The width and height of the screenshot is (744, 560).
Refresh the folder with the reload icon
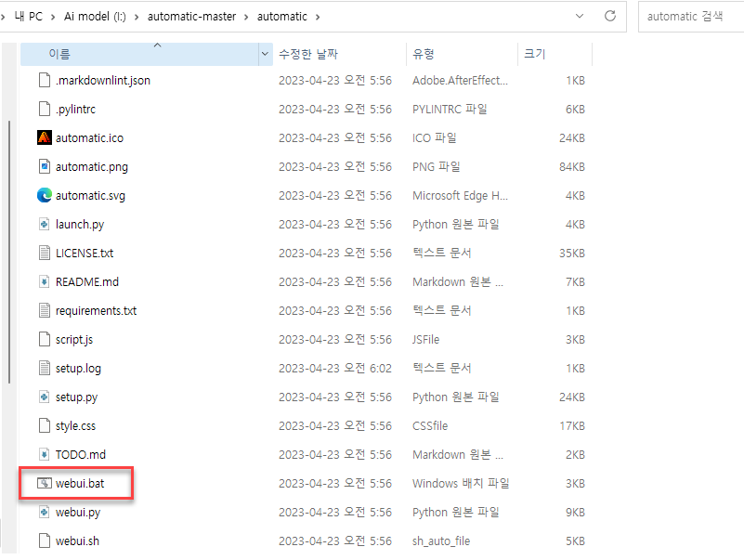(610, 16)
